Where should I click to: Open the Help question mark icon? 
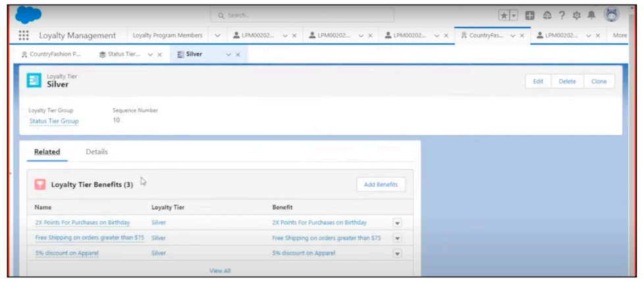tap(561, 15)
